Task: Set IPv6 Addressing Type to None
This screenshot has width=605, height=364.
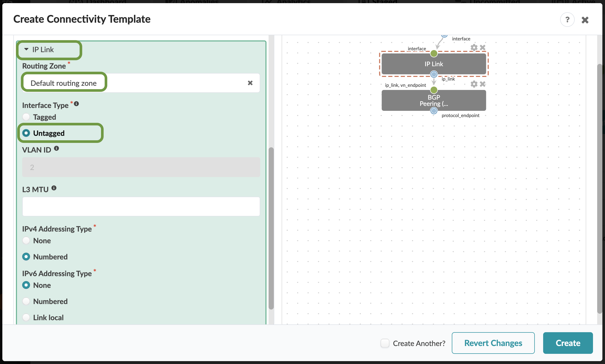Action: tap(26, 285)
